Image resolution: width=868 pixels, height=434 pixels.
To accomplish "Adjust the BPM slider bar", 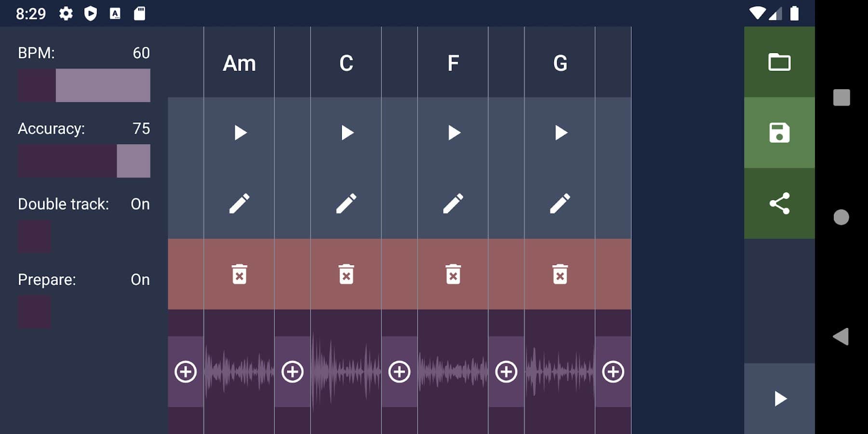I will [84, 85].
